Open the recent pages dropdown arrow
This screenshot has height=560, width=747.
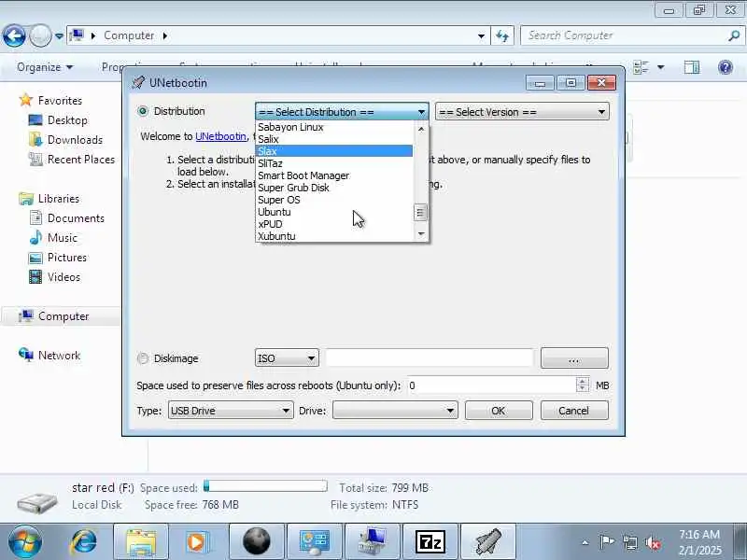coord(59,35)
